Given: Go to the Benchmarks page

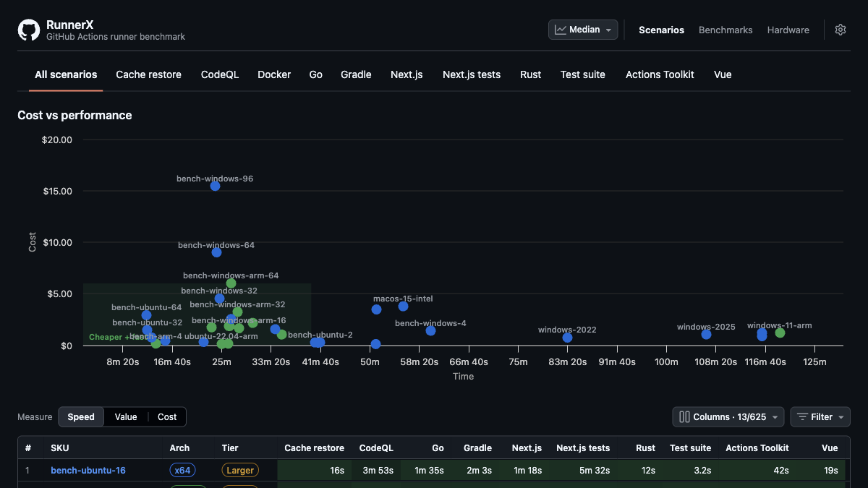Looking at the screenshot, I should click(726, 30).
